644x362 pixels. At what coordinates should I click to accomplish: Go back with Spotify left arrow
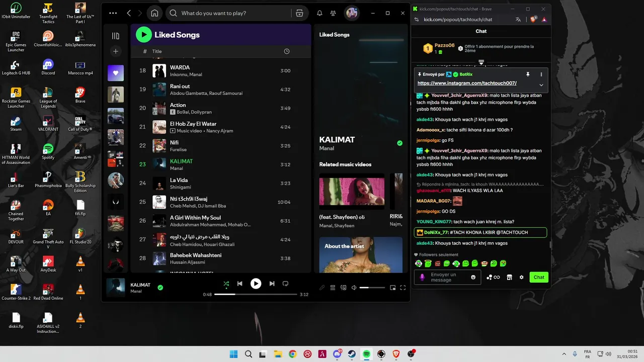pos(129,13)
